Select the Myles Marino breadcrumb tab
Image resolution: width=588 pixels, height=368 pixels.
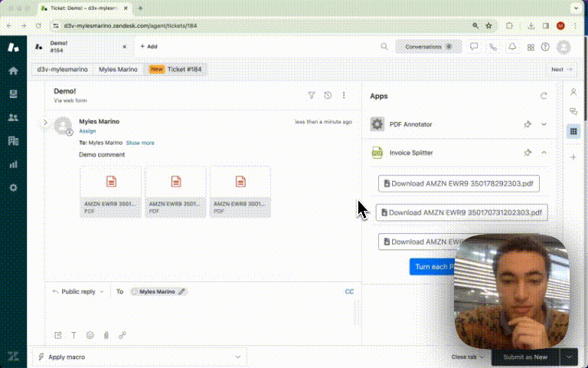118,70
